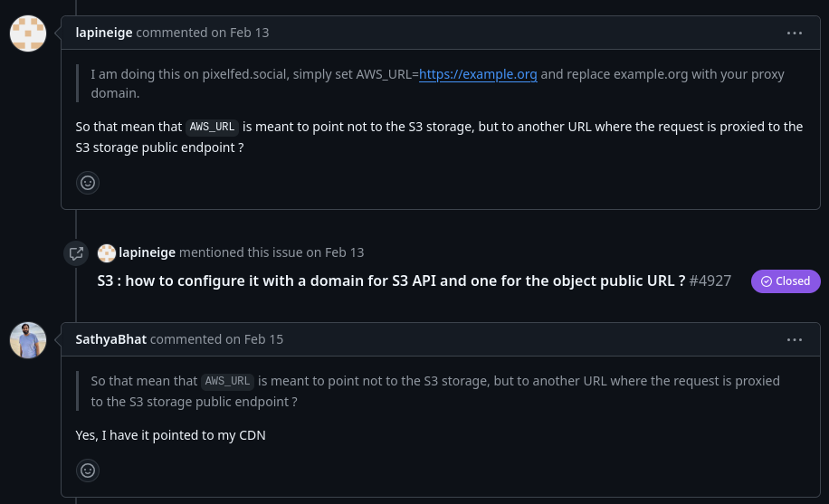The width and height of the screenshot is (829, 504).
Task: Open options menu on lapineige's comment
Action: point(795,33)
